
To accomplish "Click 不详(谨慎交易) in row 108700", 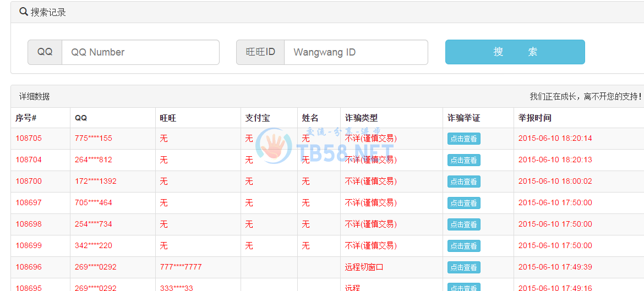I will click(371, 182).
